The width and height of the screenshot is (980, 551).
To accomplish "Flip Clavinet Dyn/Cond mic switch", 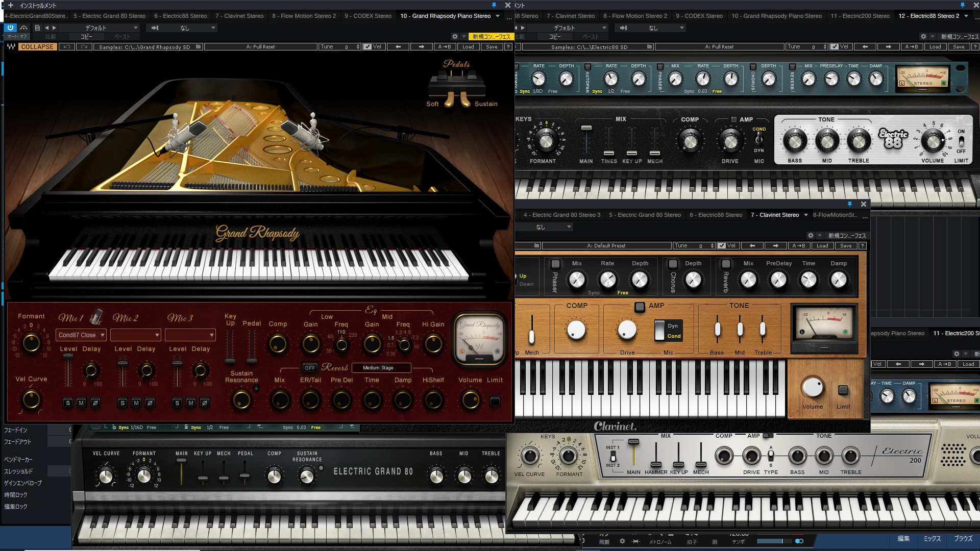I will click(659, 331).
